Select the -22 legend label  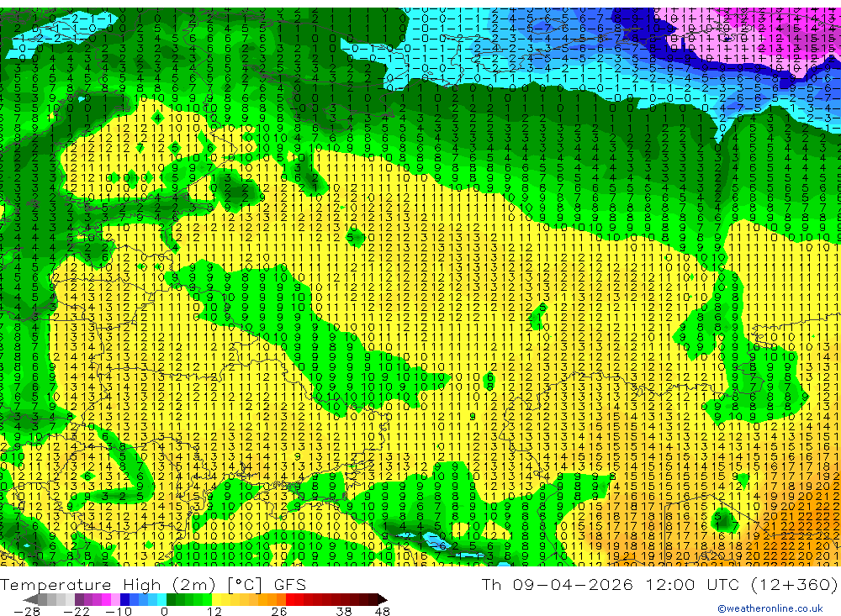77,612
